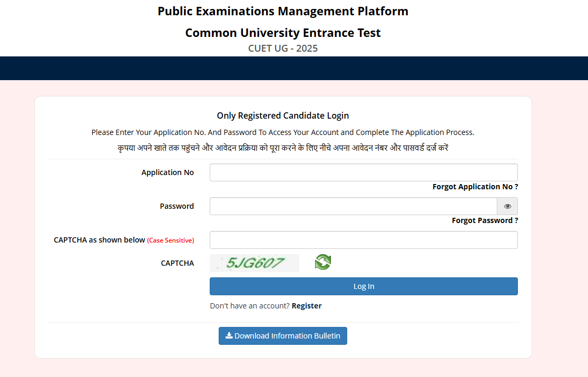Open the Forgot Application No ? link
Image resolution: width=588 pixels, height=377 pixels.
pyautogui.click(x=475, y=187)
